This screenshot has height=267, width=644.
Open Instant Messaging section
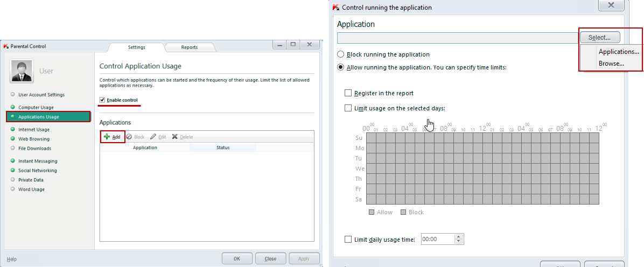pyautogui.click(x=38, y=161)
